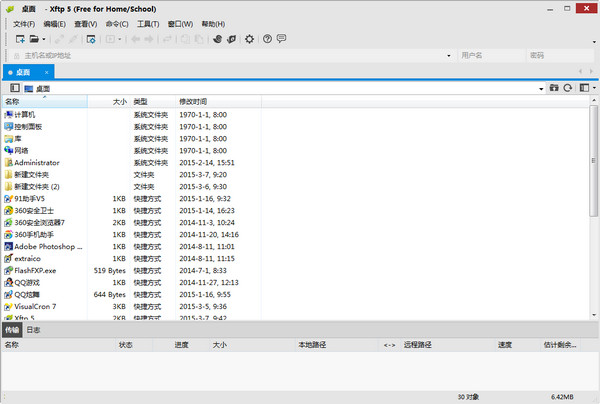Open the 工具(T) menu
This screenshot has width=600, height=404.
tap(147, 23)
